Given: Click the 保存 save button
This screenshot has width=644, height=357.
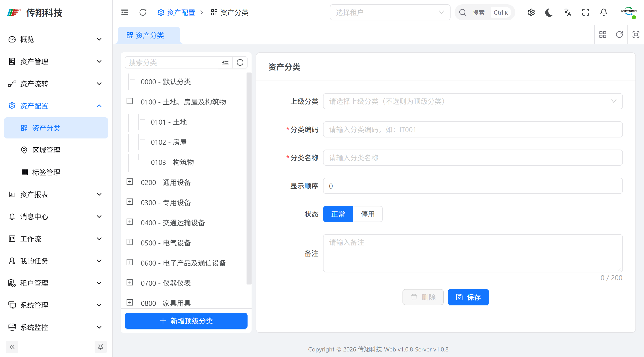Looking at the screenshot, I should click(468, 297).
